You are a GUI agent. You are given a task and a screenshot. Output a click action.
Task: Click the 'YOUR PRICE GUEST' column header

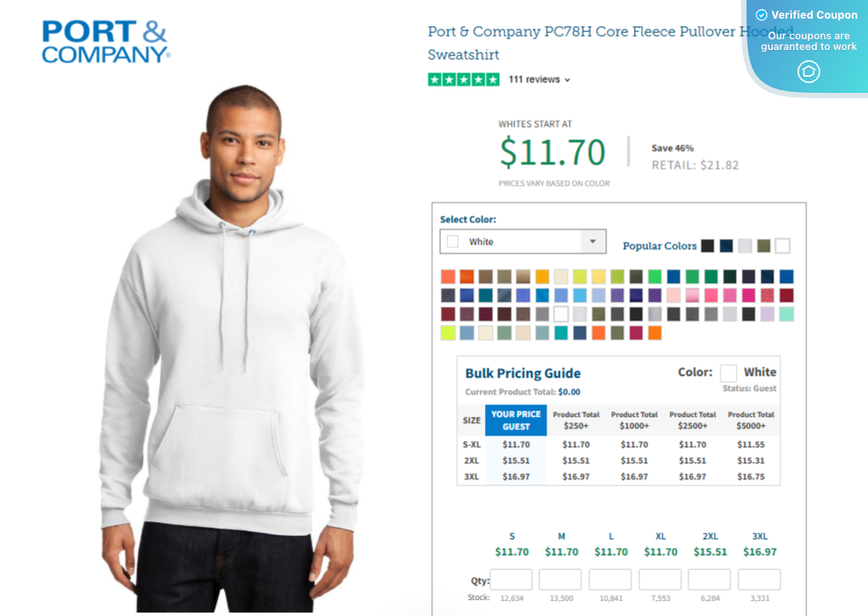pyautogui.click(x=515, y=420)
